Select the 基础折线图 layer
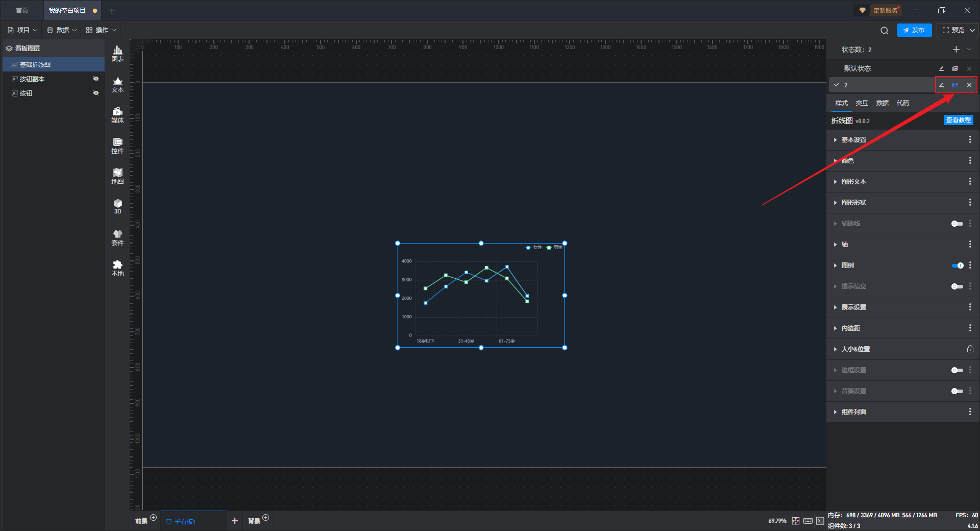This screenshot has width=980, height=531. point(35,65)
